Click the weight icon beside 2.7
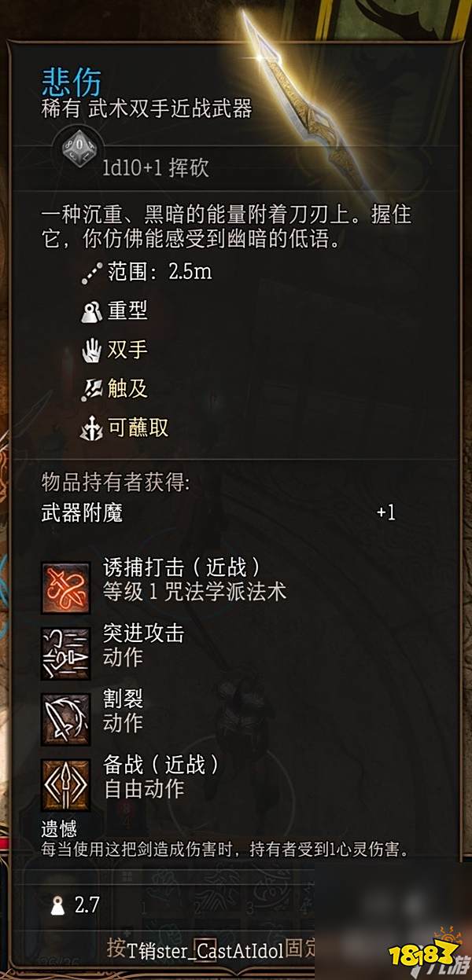 [57, 905]
